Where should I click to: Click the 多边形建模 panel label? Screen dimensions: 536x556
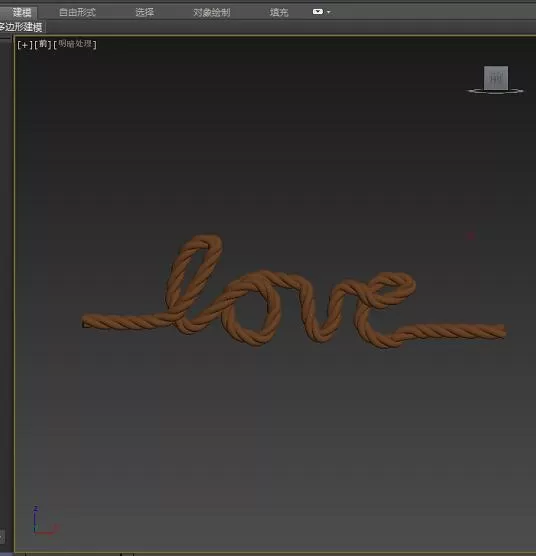point(21,27)
